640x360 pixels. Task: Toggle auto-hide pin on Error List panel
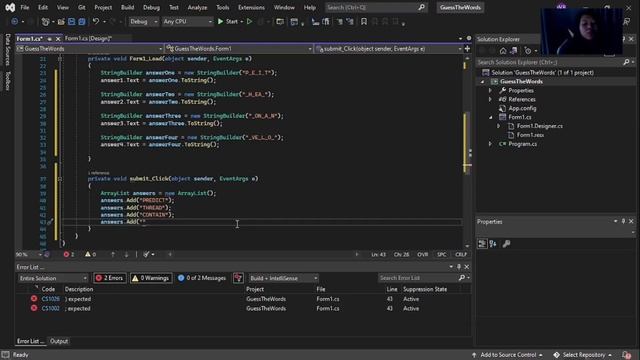click(459, 267)
